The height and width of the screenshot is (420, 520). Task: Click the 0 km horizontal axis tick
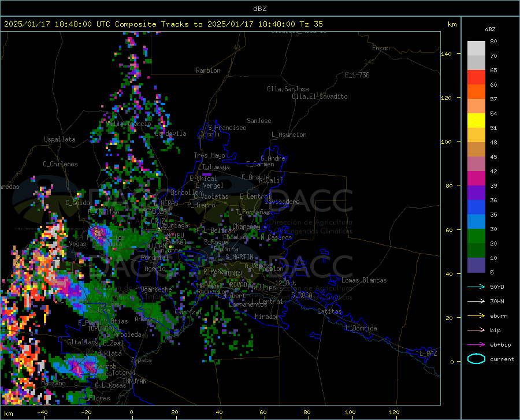pyautogui.click(x=132, y=412)
